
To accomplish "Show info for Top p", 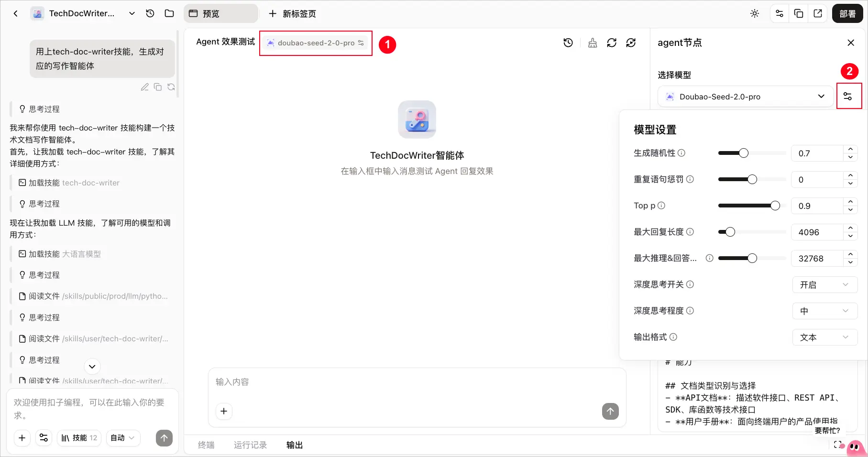I will [661, 206].
